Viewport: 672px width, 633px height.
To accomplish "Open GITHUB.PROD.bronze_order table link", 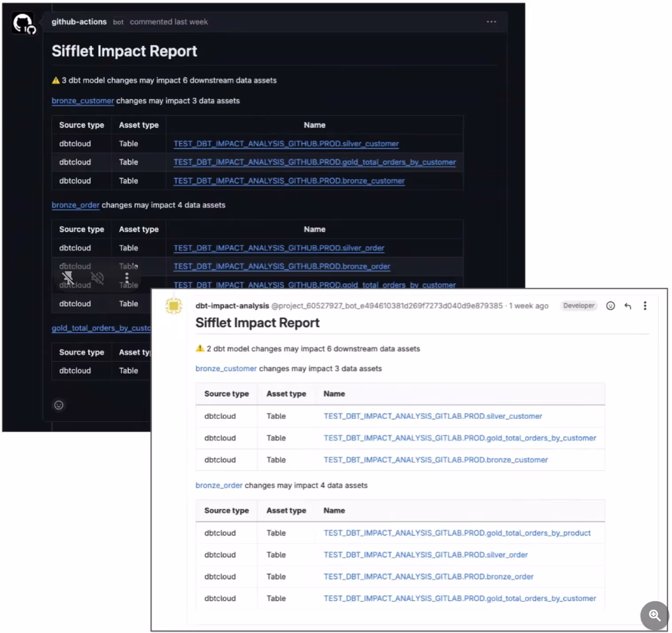I will [x=282, y=266].
